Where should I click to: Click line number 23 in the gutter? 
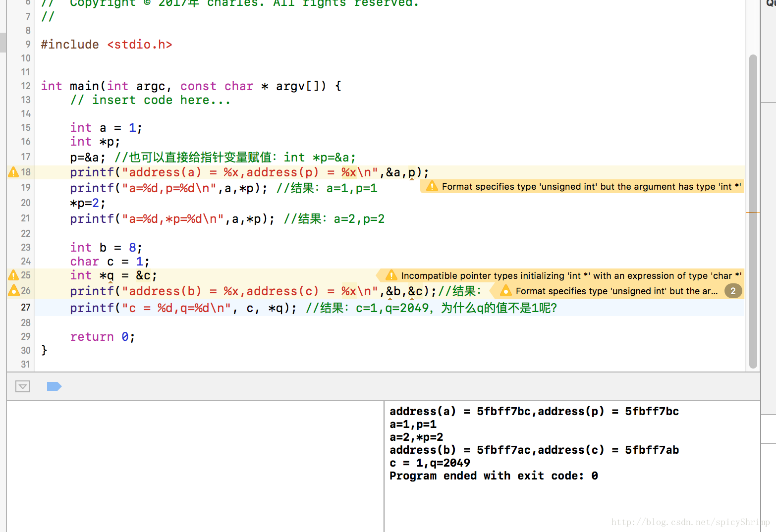tap(26, 248)
